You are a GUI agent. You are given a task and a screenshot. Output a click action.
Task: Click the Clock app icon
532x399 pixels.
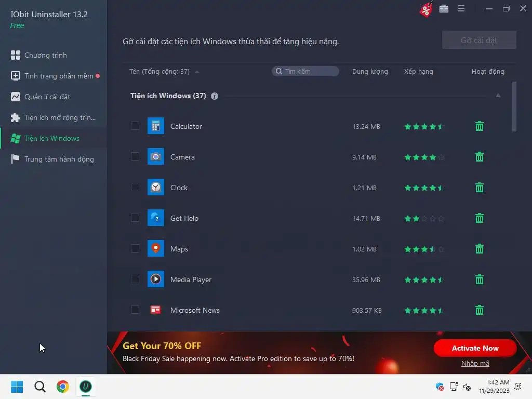(156, 187)
